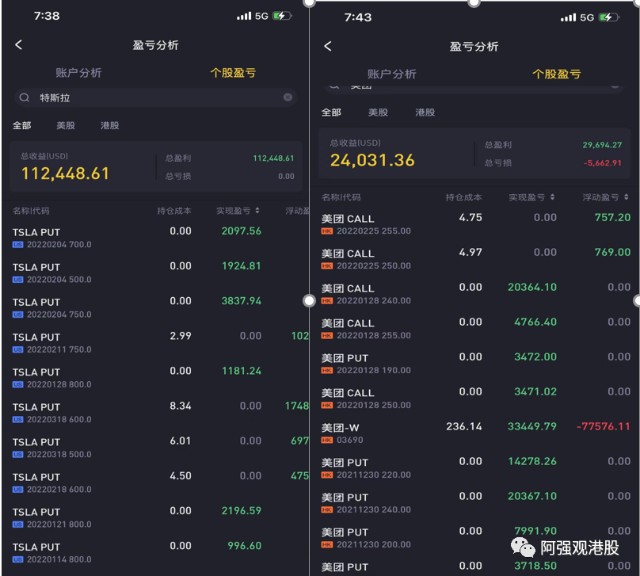Select 个股盈亏 tab in left screen

(x=233, y=73)
